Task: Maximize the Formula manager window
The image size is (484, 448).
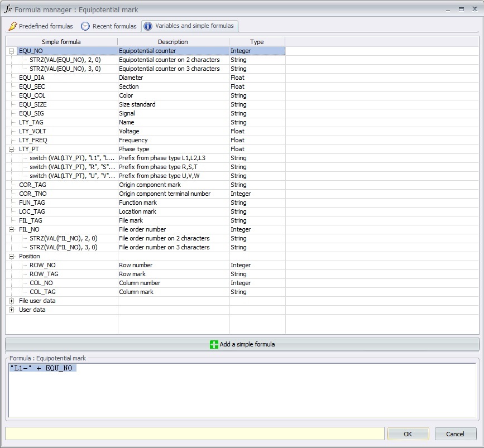Action: [462, 9]
